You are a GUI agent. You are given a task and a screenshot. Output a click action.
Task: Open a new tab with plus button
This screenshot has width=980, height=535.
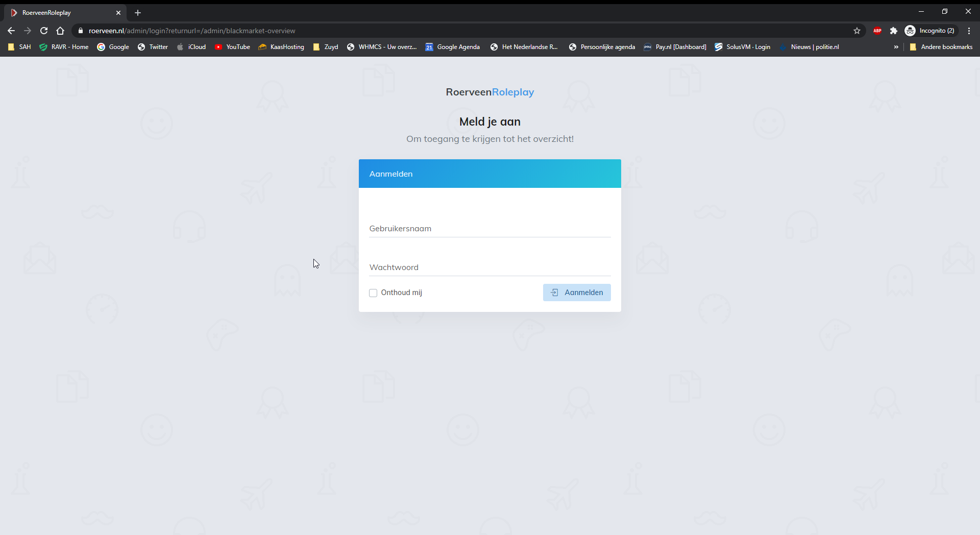(138, 13)
